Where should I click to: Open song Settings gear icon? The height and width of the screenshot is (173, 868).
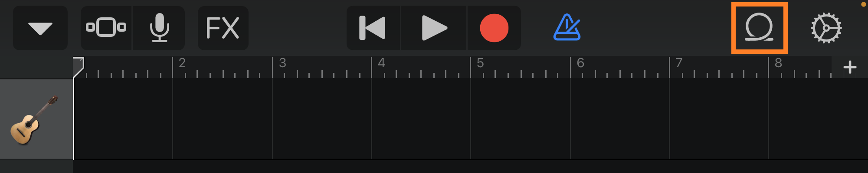[826, 28]
